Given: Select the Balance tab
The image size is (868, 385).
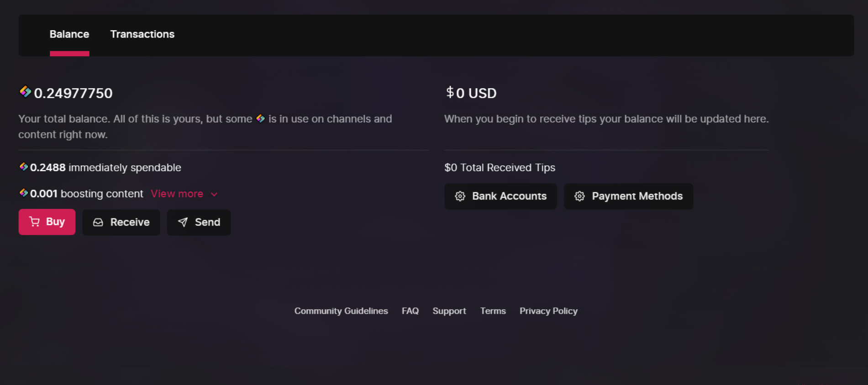Looking at the screenshot, I should tap(69, 34).
